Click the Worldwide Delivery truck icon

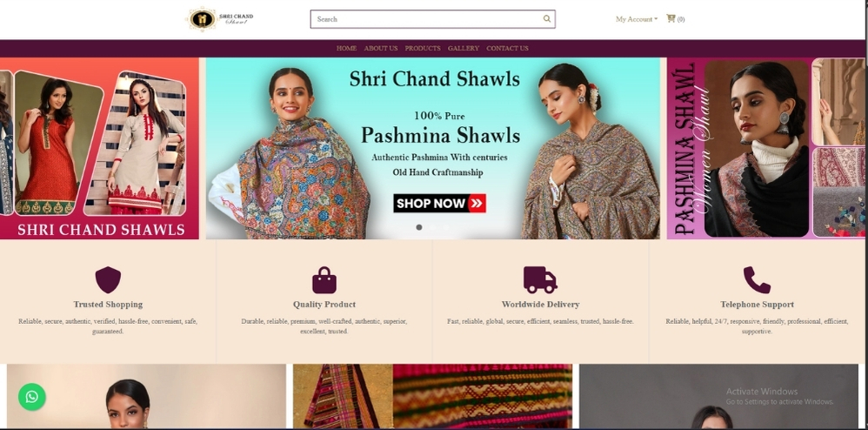tap(540, 279)
